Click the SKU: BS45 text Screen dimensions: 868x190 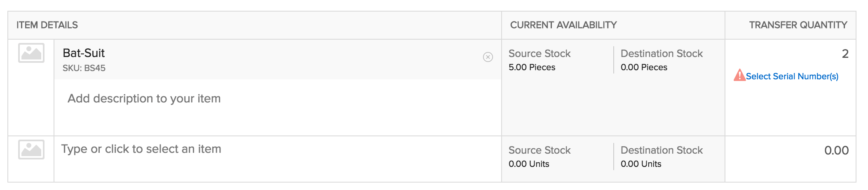click(x=84, y=68)
